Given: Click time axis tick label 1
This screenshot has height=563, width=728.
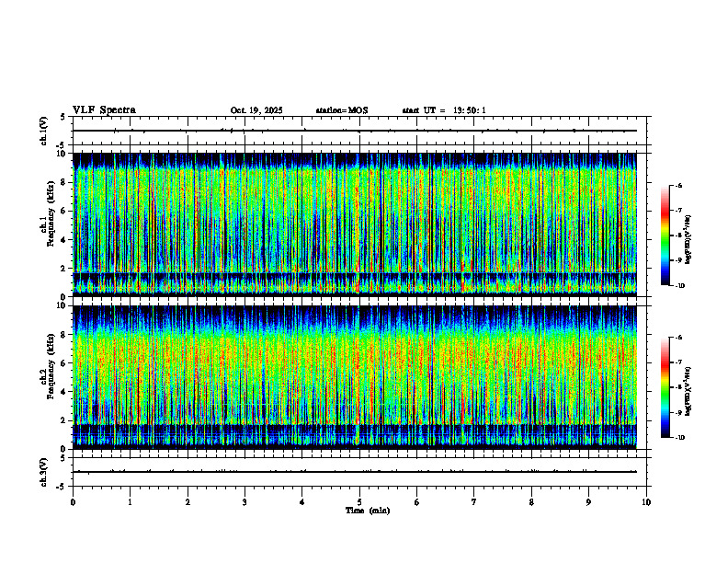Looking at the screenshot, I should [x=130, y=502].
